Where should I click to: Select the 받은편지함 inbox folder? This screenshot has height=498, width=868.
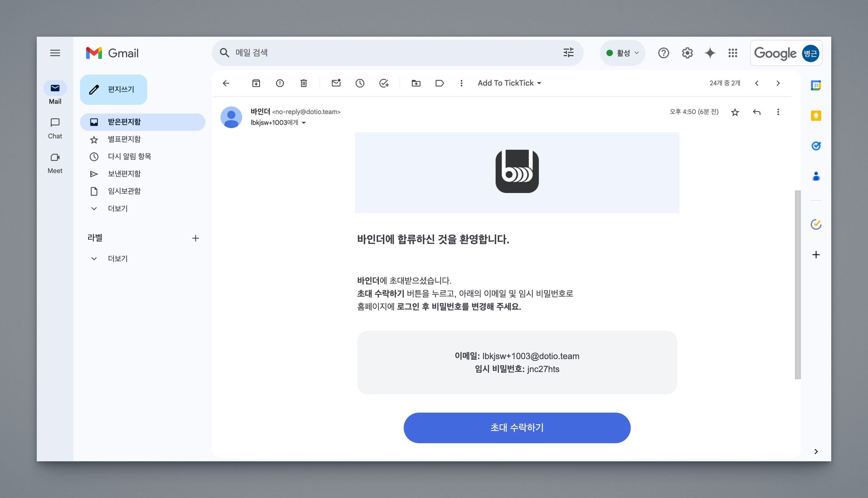(142, 122)
